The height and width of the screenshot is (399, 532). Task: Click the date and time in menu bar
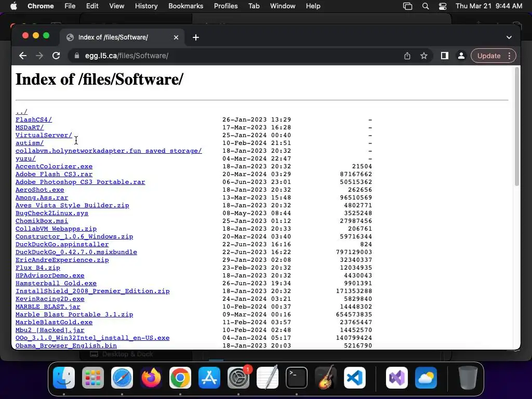tap(488, 6)
